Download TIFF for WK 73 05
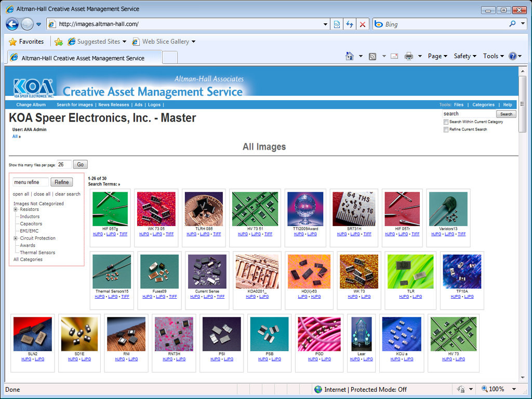 coord(170,234)
